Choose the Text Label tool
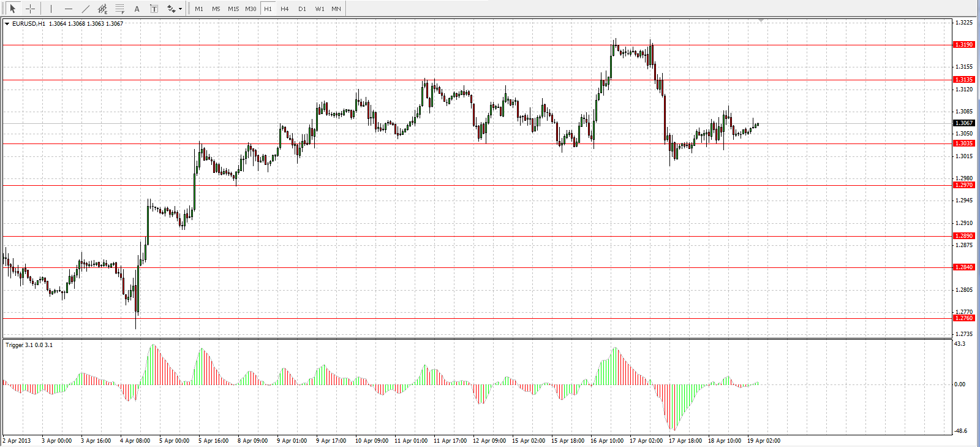This screenshot has height=447, width=980. point(154,9)
